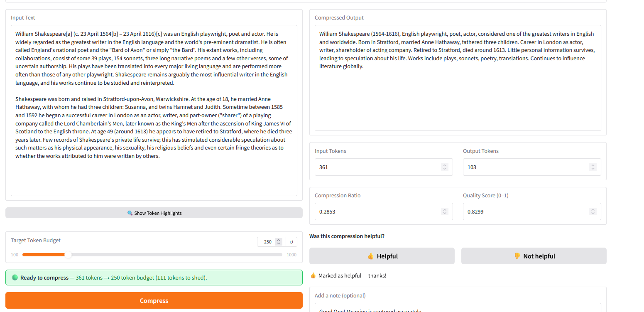This screenshot has width=644, height=312.
Task: Click the token budget number field showing 250
Action: (x=267, y=242)
